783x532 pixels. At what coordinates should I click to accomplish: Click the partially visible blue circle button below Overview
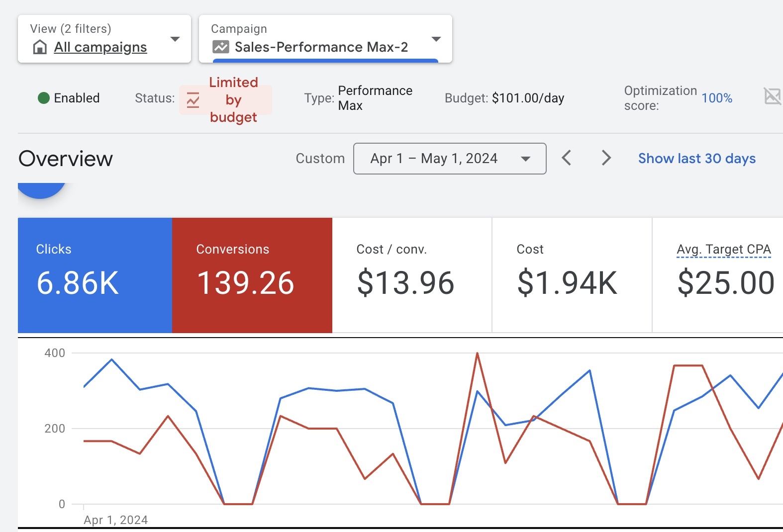point(41,190)
